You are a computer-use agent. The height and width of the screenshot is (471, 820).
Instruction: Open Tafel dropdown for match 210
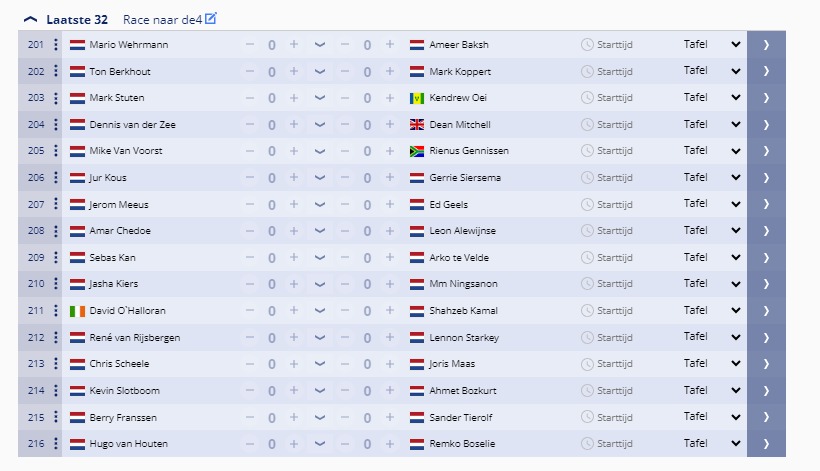[x=736, y=284]
